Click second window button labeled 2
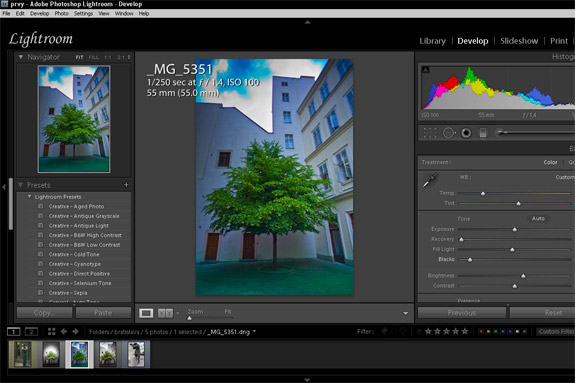 tap(31, 332)
